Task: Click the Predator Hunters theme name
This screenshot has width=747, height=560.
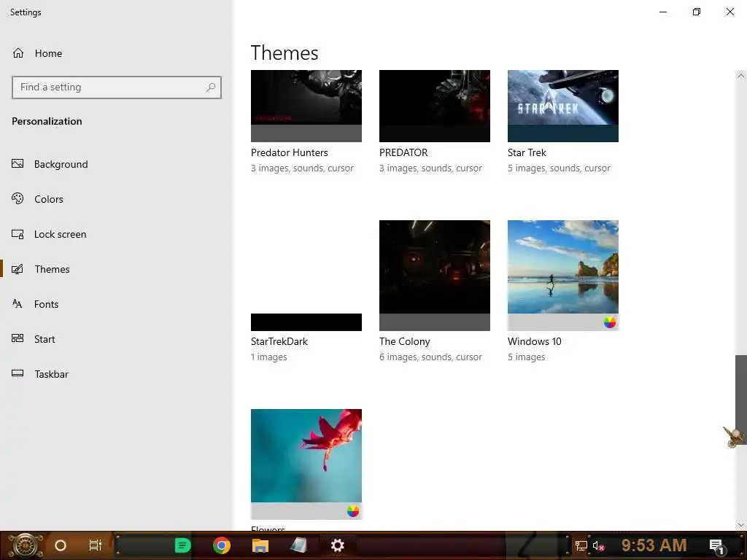Action: pos(290,153)
